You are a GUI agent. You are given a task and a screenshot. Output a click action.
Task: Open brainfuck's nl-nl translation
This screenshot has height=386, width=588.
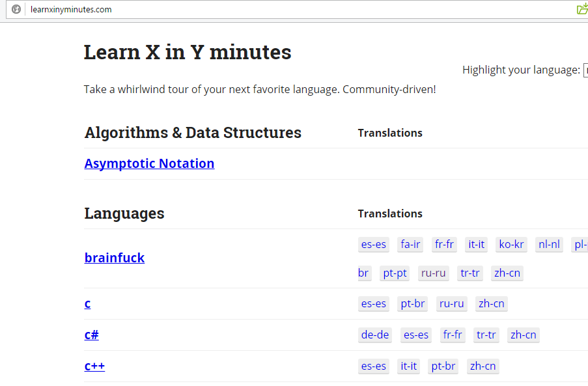[x=549, y=244]
